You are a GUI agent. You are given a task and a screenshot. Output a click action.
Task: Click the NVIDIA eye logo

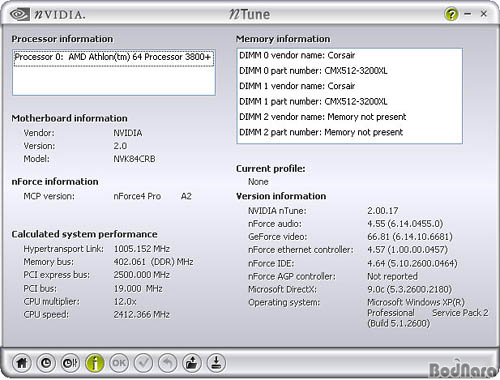(x=19, y=14)
